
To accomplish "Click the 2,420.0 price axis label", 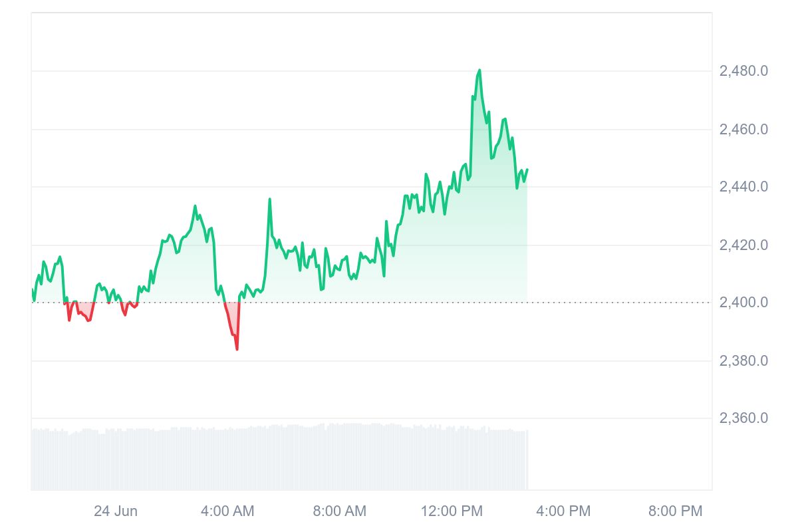I will pos(743,245).
